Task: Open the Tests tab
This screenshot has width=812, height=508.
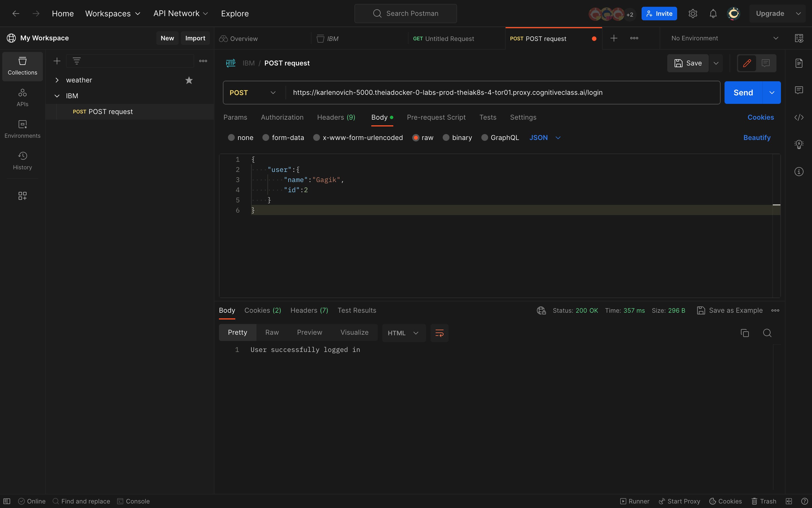Action: [x=488, y=117]
